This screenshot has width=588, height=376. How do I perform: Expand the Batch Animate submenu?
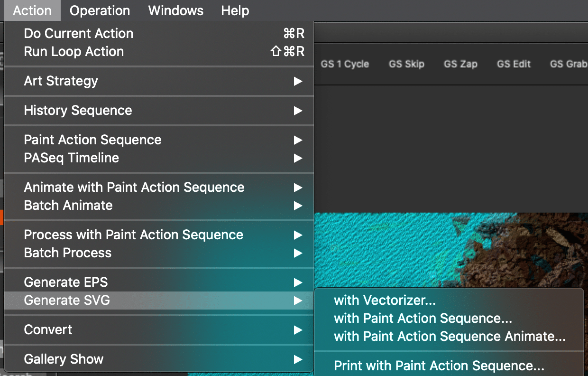pos(159,206)
